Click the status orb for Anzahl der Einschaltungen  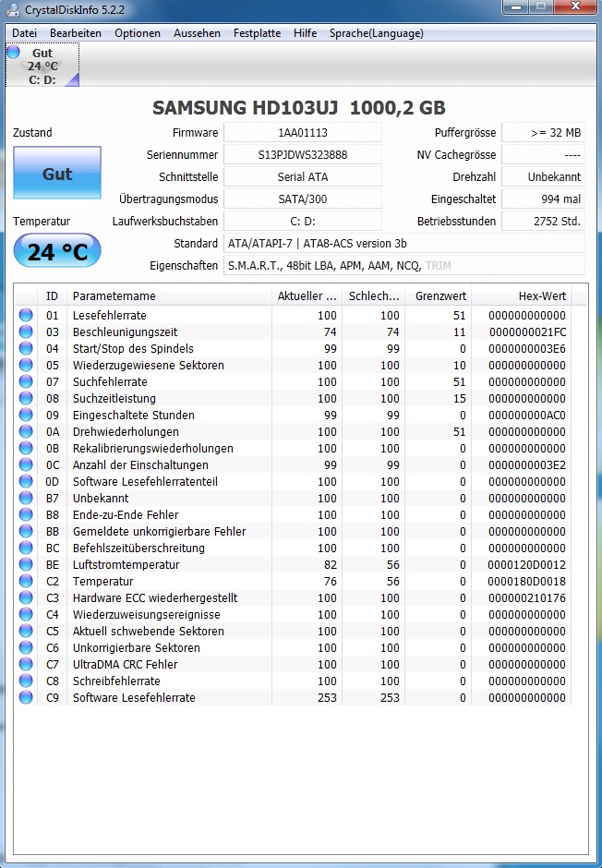tap(26, 464)
